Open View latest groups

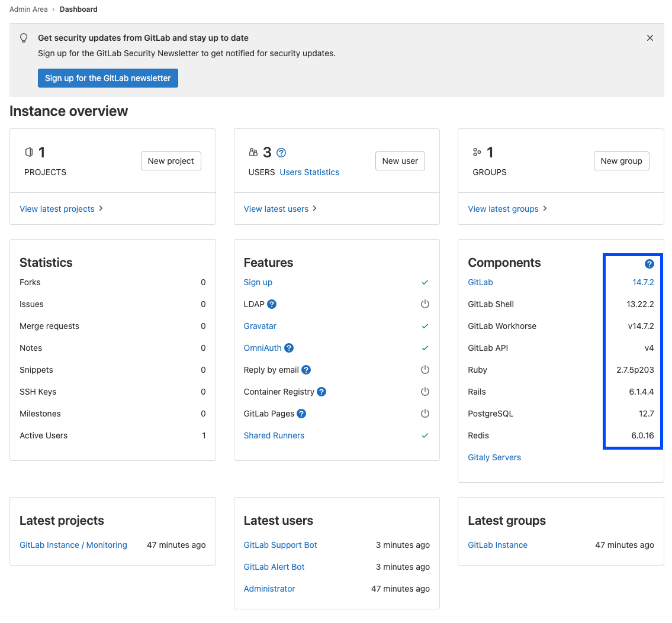[503, 209]
